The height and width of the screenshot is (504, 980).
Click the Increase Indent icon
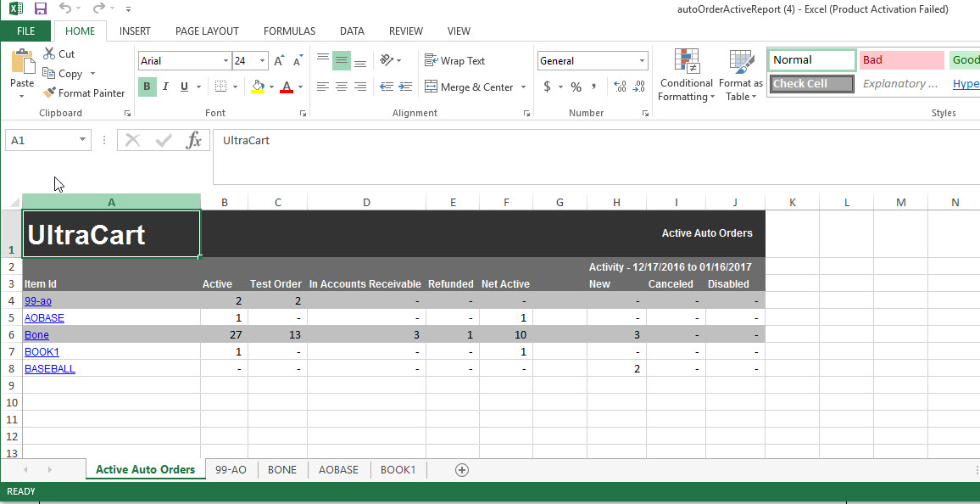405,87
